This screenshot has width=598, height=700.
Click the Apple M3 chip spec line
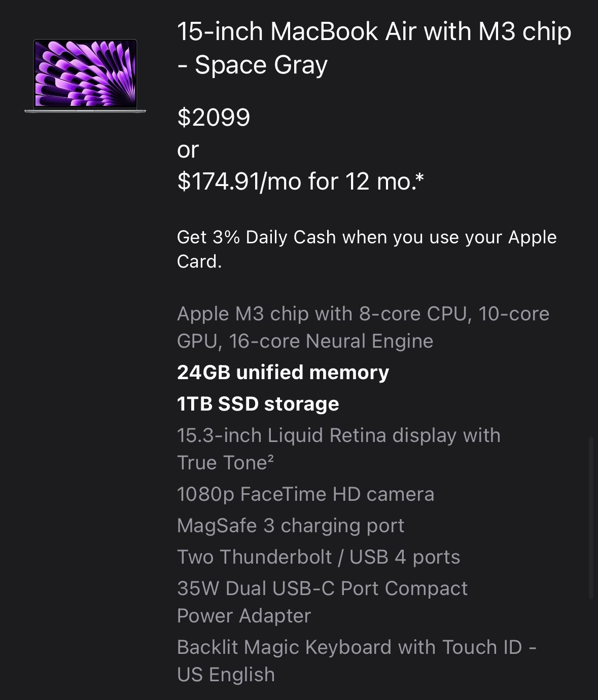pos(363,327)
